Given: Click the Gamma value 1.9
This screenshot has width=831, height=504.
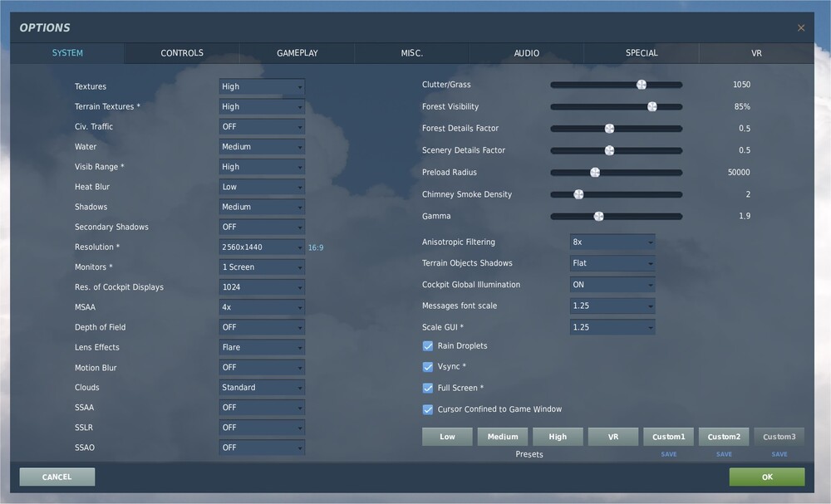Looking at the screenshot, I should pos(745,216).
